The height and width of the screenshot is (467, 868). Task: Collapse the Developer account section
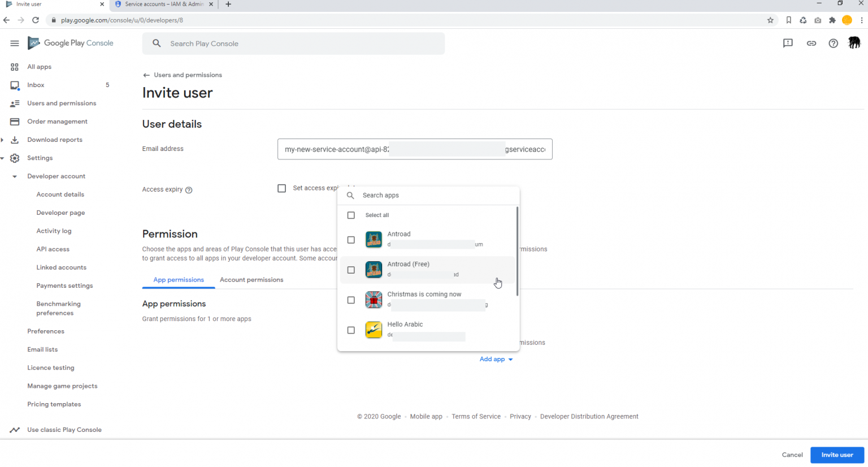pos(15,176)
